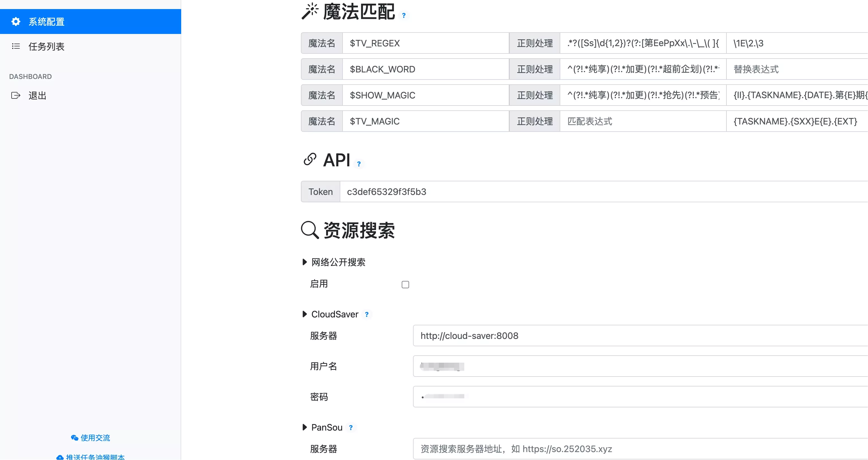Click the 魔法名 label in $TV_MAGIC row
Image resolution: width=868 pixels, height=460 pixels.
pyautogui.click(x=322, y=121)
